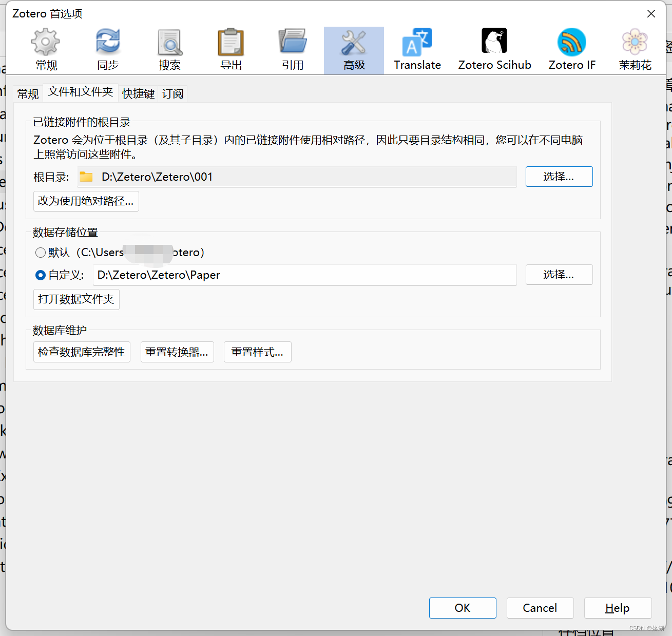Click the custom path field D:\Zetero\Zetero\Paper
This screenshot has height=636, width=672.
pyautogui.click(x=304, y=275)
